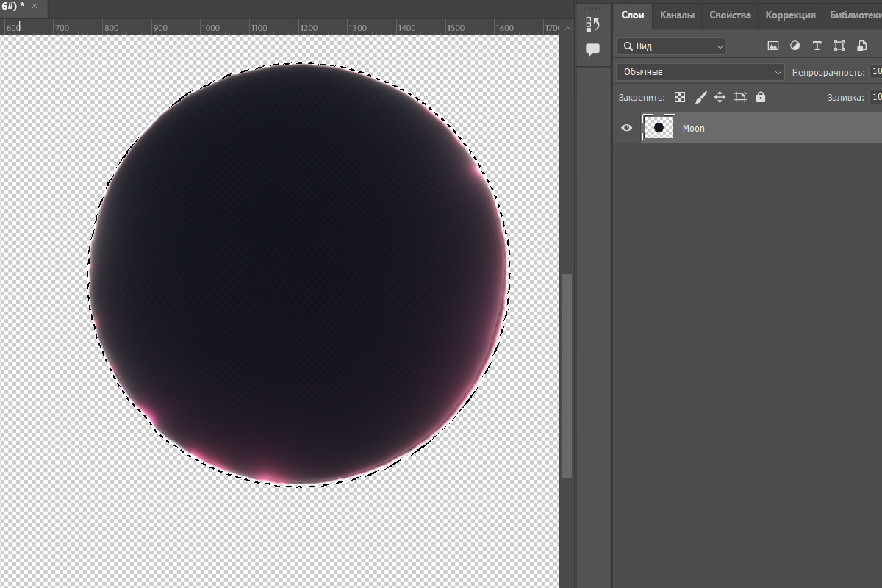Switch to the Свойства tab
The image size is (882, 588).
730,15
